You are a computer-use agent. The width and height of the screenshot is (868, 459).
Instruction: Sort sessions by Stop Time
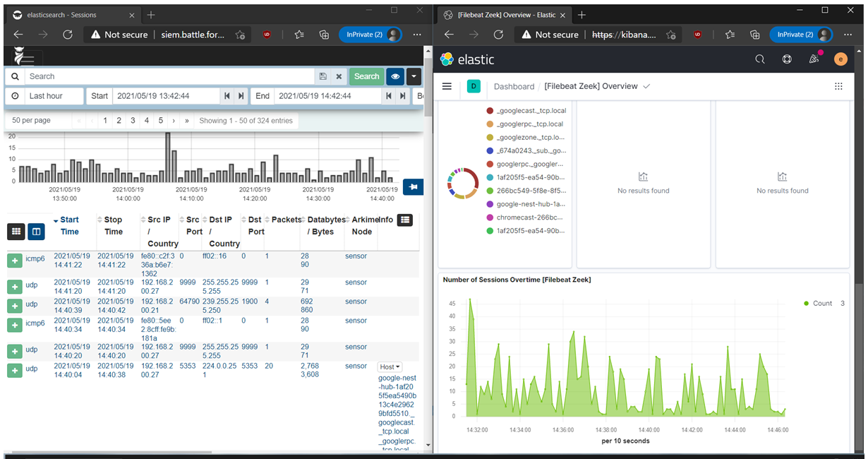point(113,225)
